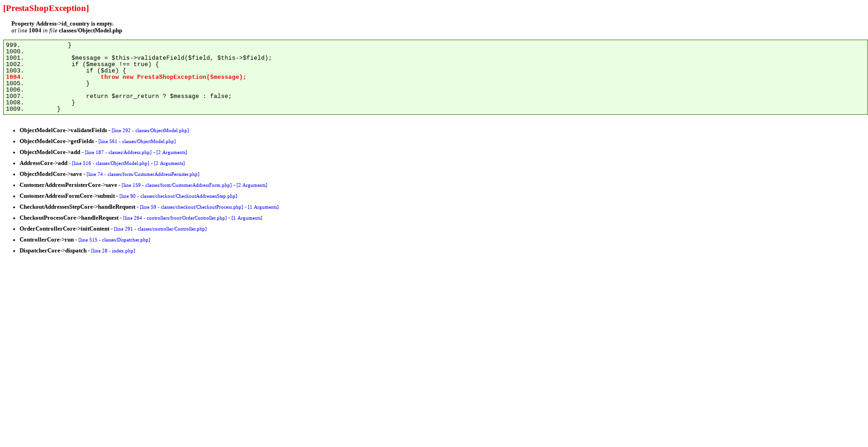Viewport: 868px width, 447px height.
Task: Open the line 90 CheckoutAddressesStep.php link
Action: [178, 196]
